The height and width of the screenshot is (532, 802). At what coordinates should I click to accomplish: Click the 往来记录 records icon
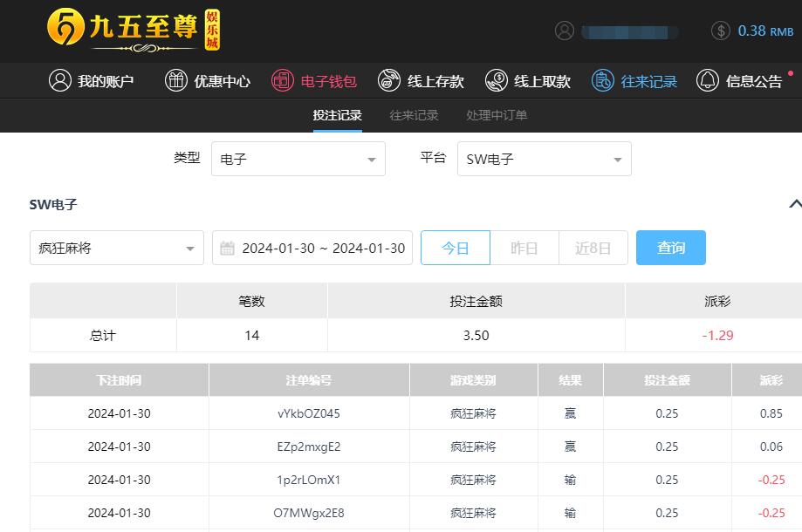click(602, 81)
